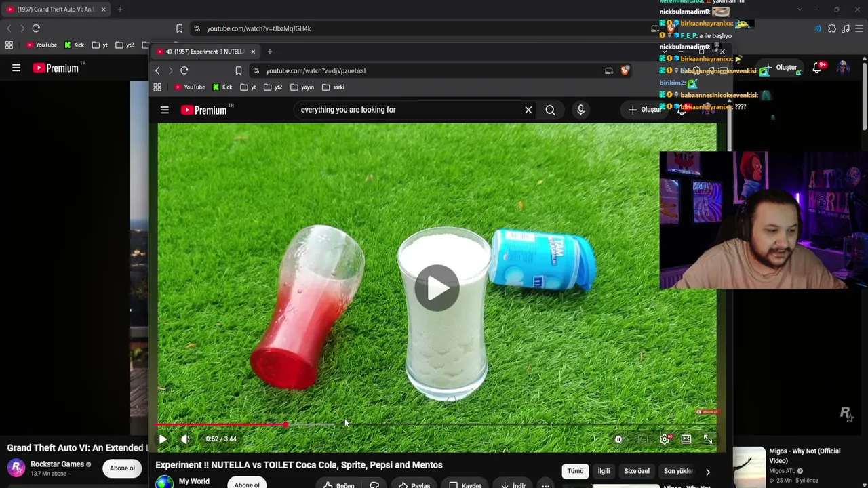The height and width of the screenshot is (488, 868).
Task: Open the media control music-note icon
Action: [846, 28]
